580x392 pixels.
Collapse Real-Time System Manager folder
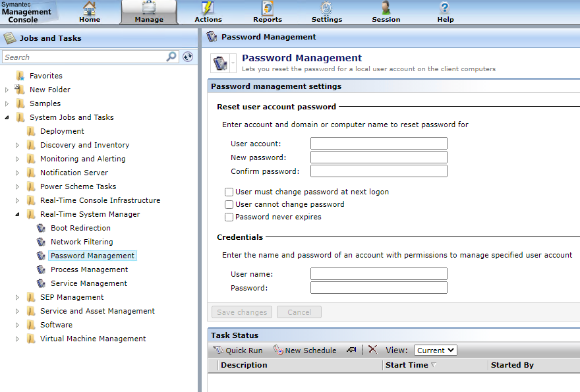pyautogui.click(x=17, y=215)
